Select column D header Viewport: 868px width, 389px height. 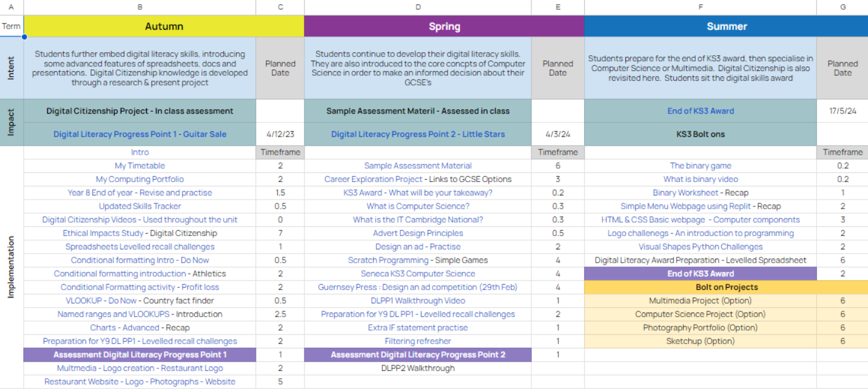click(x=417, y=7)
